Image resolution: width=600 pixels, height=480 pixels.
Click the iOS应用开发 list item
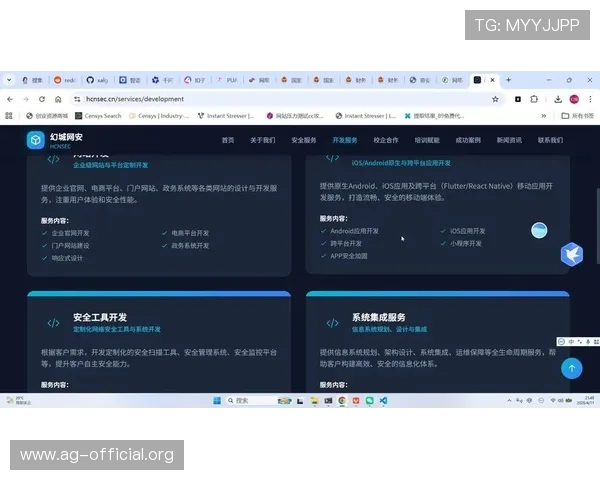pos(468,231)
